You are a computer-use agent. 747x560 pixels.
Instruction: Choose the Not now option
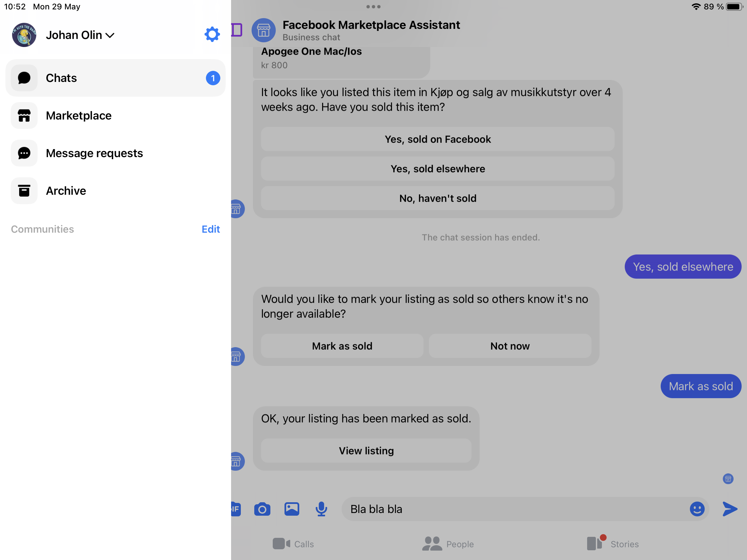510,346
